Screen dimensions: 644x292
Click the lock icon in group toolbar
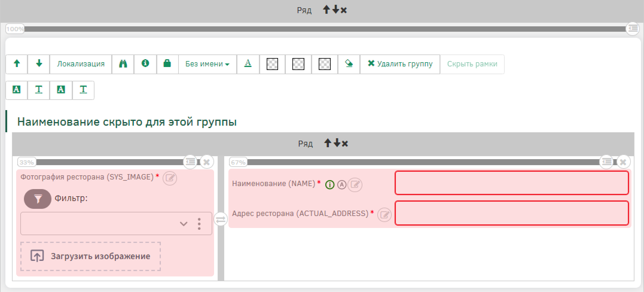pyautogui.click(x=167, y=64)
